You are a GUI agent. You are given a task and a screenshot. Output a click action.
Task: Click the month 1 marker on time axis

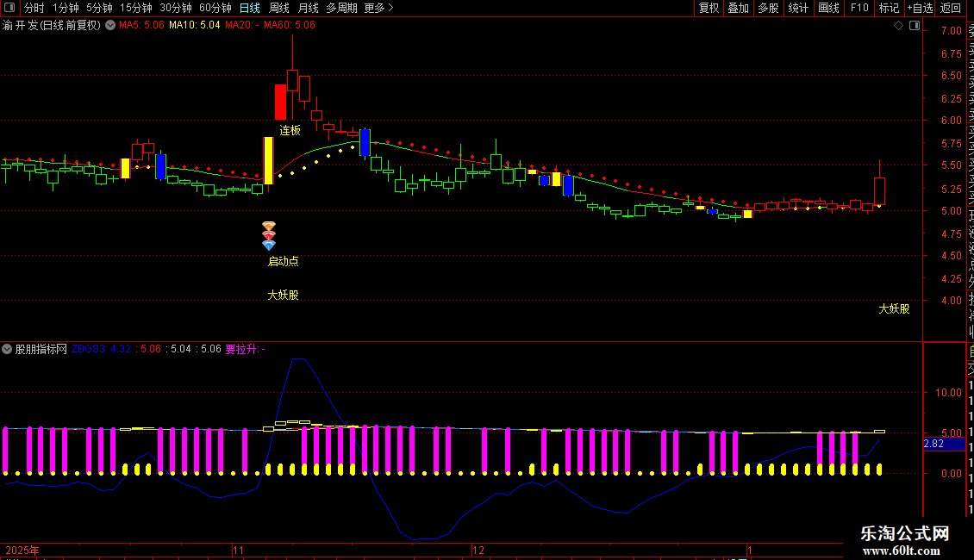pyautogui.click(x=750, y=551)
